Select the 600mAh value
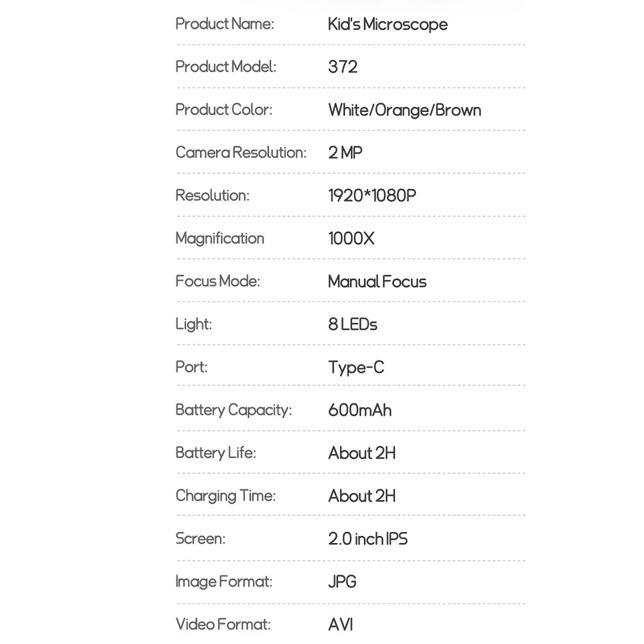Screen dimensions: 644x644 point(360,410)
